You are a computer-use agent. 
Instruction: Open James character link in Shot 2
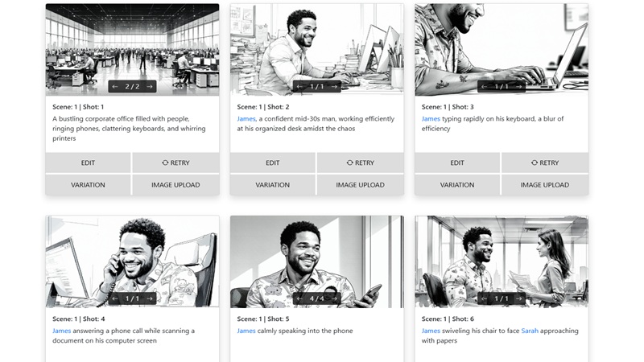(x=246, y=119)
